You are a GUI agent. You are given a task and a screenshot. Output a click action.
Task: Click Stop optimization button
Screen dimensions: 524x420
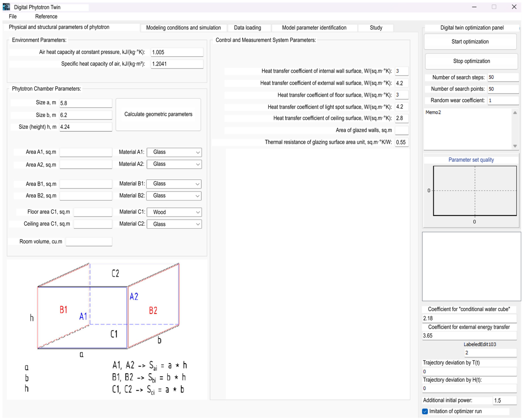(471, 61)
